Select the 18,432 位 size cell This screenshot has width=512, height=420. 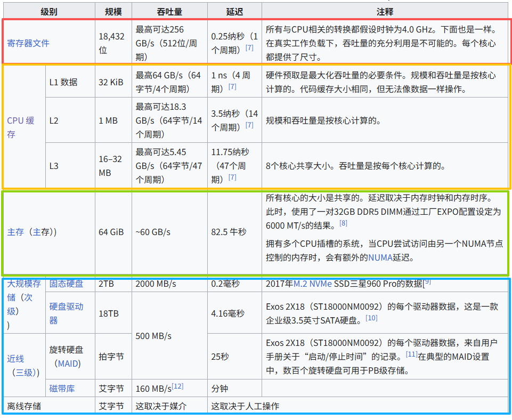pyautogui.click(x=113, y=43)
